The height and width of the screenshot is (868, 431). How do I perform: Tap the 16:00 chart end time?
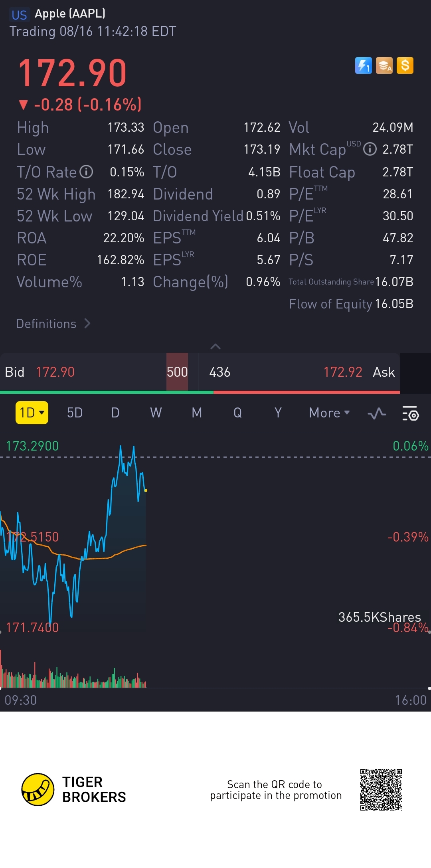[411, 700]
